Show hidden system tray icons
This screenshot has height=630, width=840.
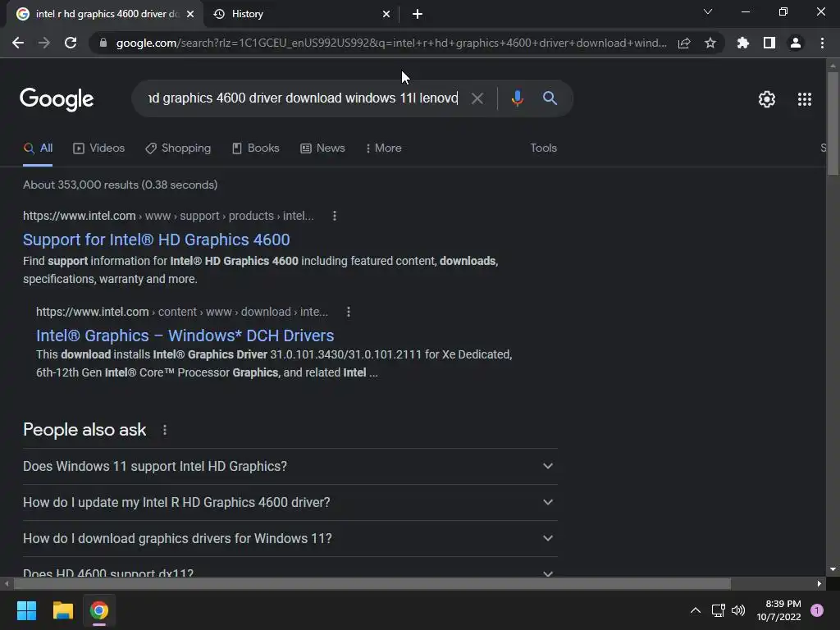(x=696, y=610)
